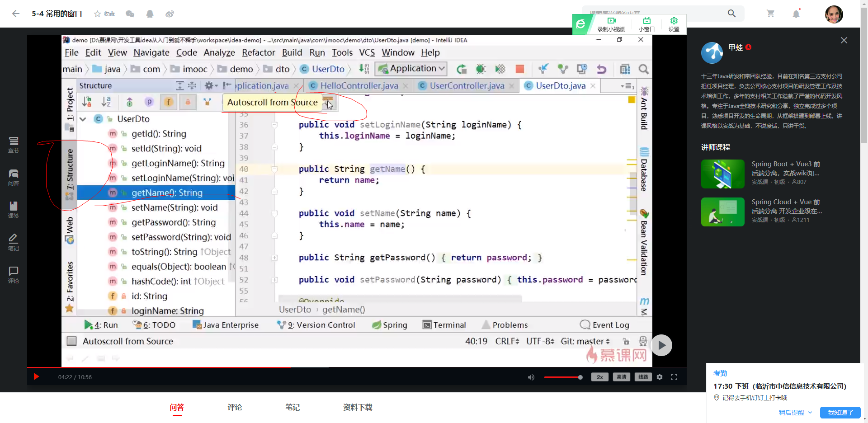
Task: Toggle the Autoscroll from Source button
Action: 328,102
